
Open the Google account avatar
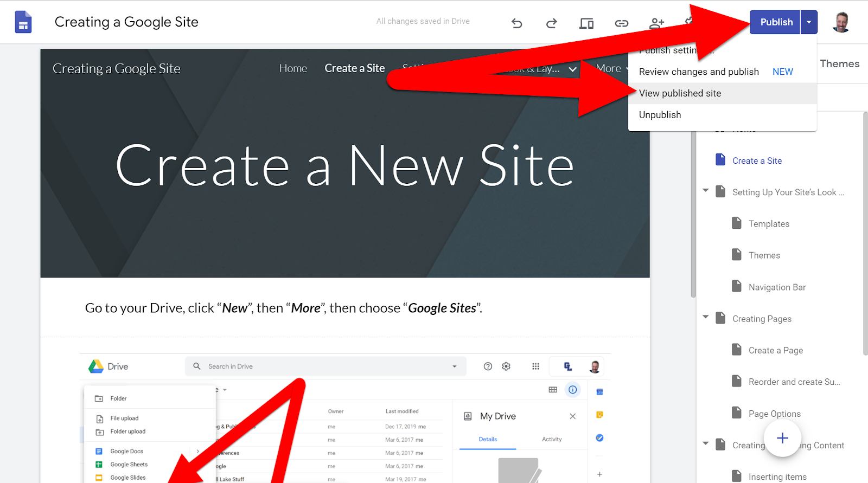(841, 22)
